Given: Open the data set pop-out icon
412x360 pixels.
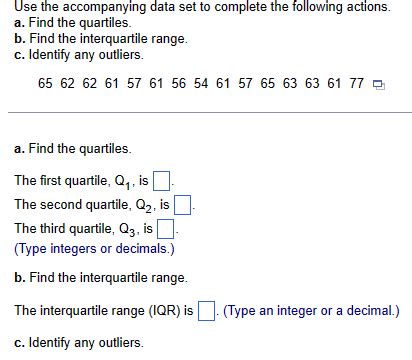Looking at the screenshot, I should 379,85.
